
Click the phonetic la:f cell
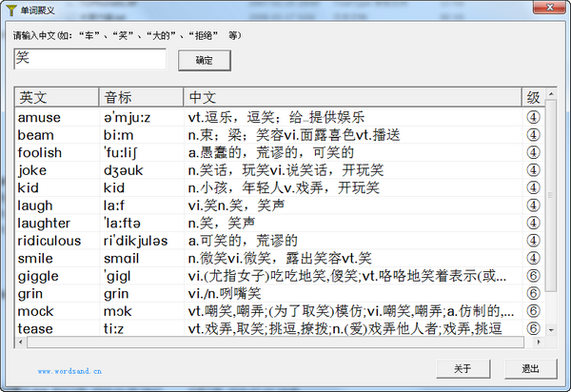coord(114,206)
